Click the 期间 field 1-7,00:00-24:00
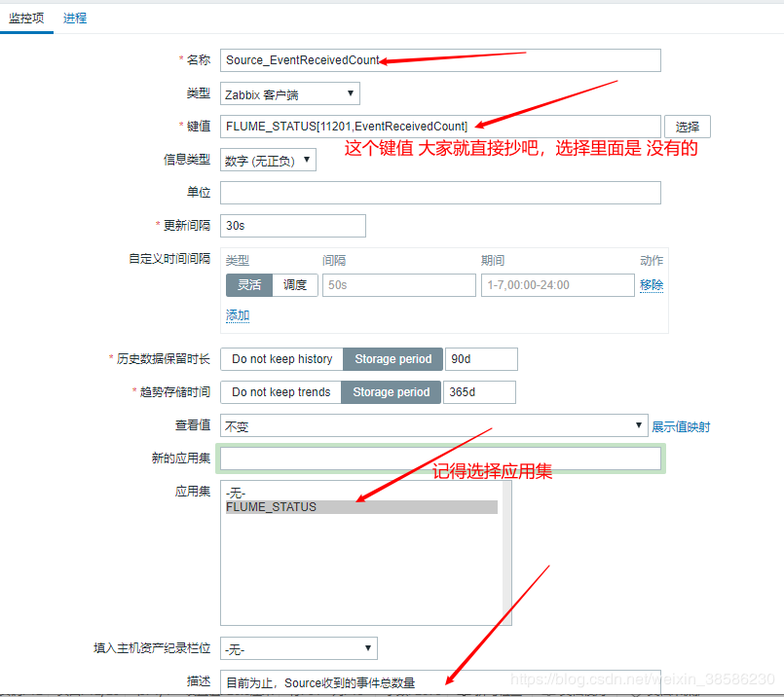 [x=557, y=285]
